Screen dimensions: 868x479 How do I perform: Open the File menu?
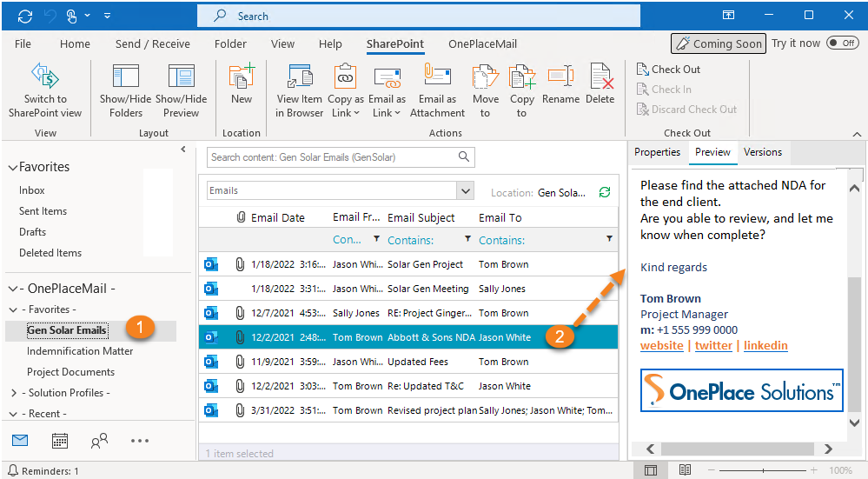(x=23, y=43)
